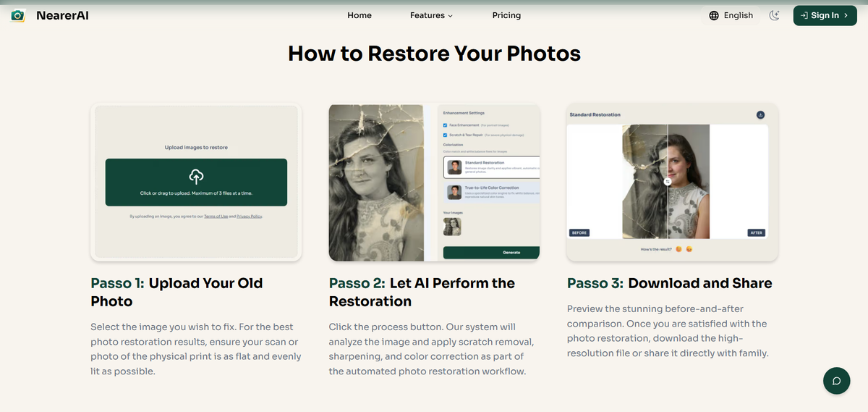Toggle the Face Enhancement checkbox
The image size is (868, 412).
446,125
